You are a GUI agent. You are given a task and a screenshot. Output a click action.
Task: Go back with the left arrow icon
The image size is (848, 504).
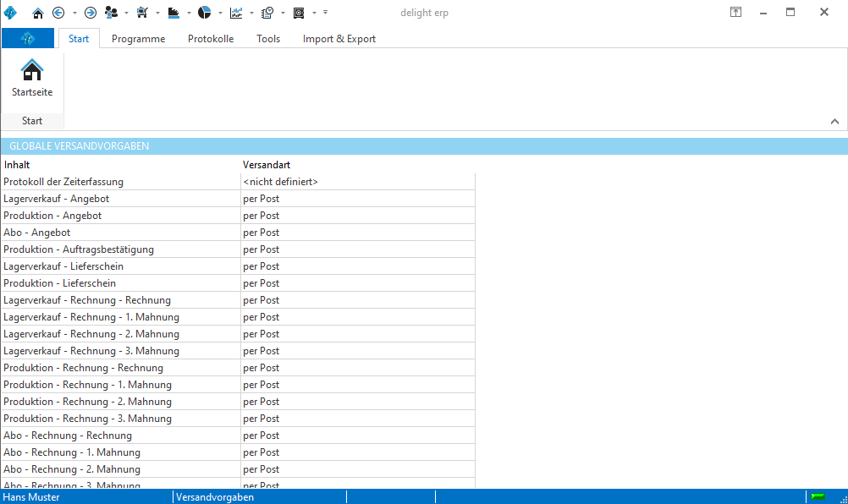tap(58, 13)
